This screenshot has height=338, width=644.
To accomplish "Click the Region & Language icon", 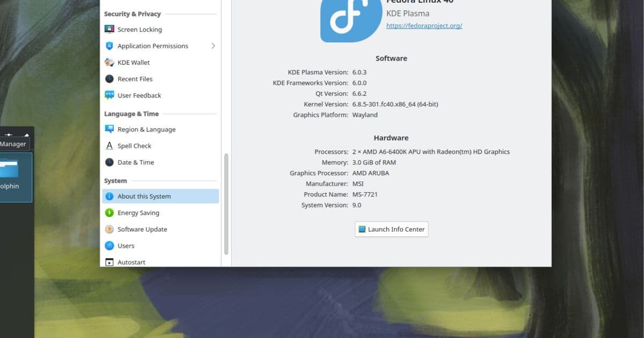I will (109, 129).
